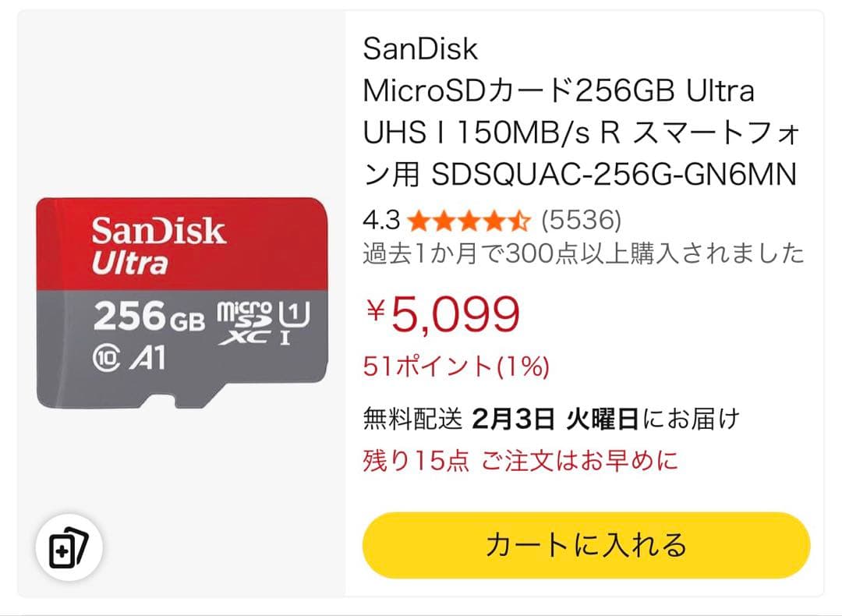842x616 pixels.
Task: Click the second rating star
Action: [444, 221]
